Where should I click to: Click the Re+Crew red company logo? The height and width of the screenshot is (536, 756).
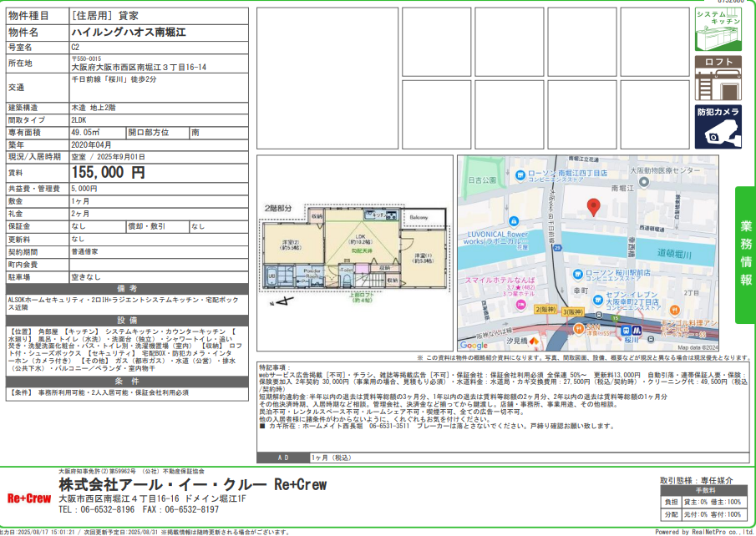29,498
